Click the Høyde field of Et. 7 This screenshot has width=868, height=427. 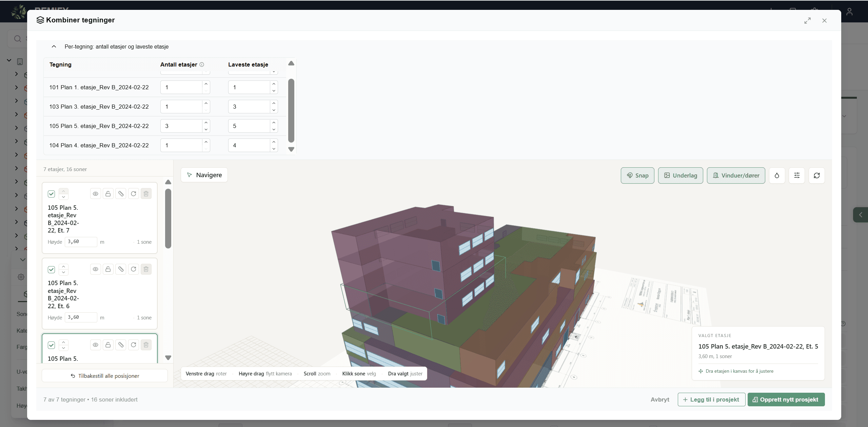coord(81,242)
